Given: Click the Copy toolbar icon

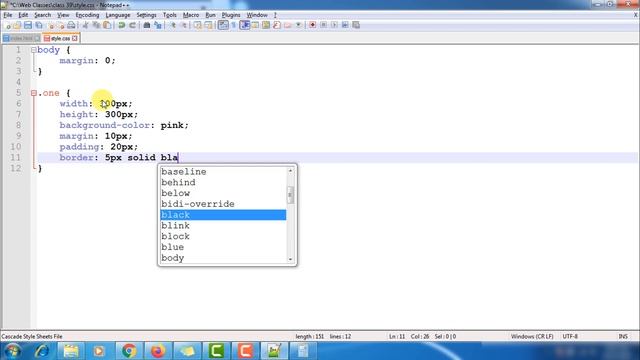Looking at the screenshot, I should click(96, 25).
